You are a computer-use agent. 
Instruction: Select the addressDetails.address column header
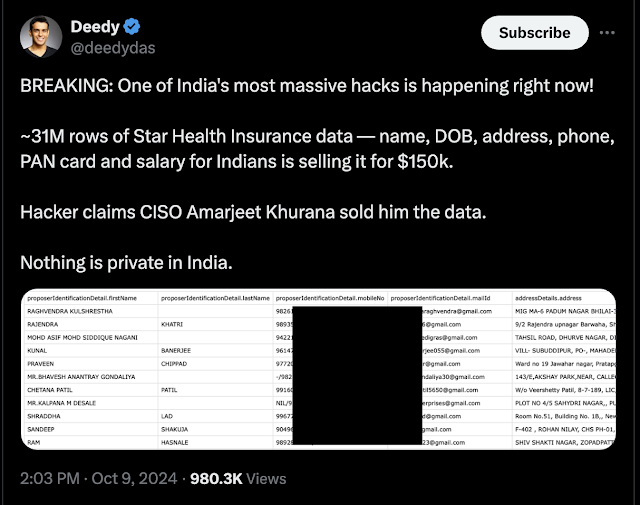tap(548, 298)
